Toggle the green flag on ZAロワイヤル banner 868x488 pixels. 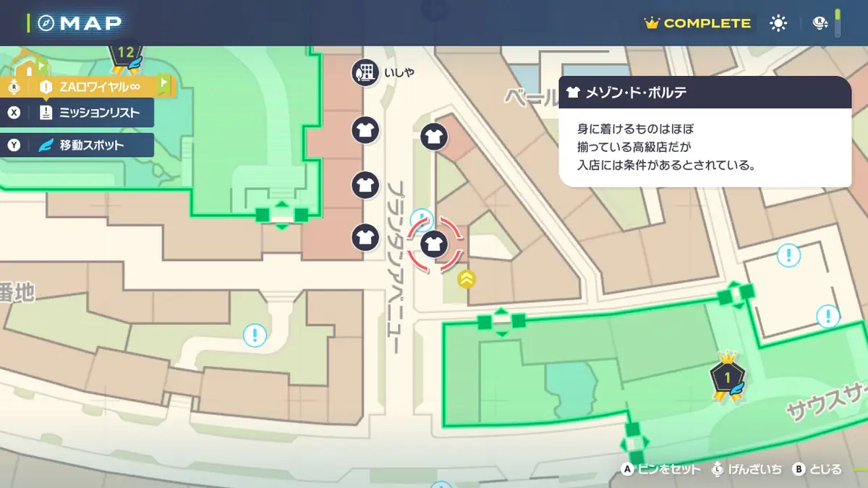pos(164,85)
